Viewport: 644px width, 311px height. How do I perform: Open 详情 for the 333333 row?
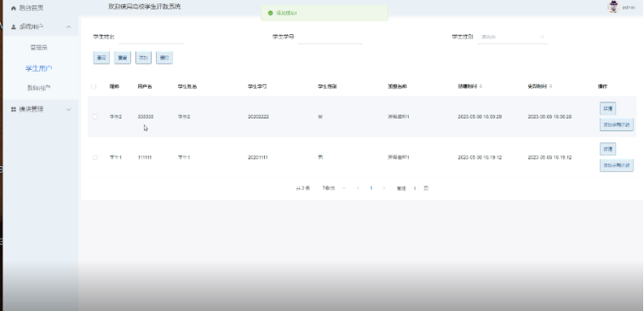click(608, 108)
